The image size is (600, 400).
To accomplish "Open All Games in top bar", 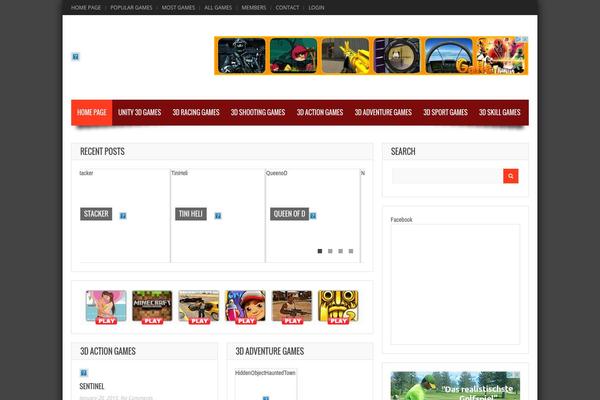I will [218, 7].
